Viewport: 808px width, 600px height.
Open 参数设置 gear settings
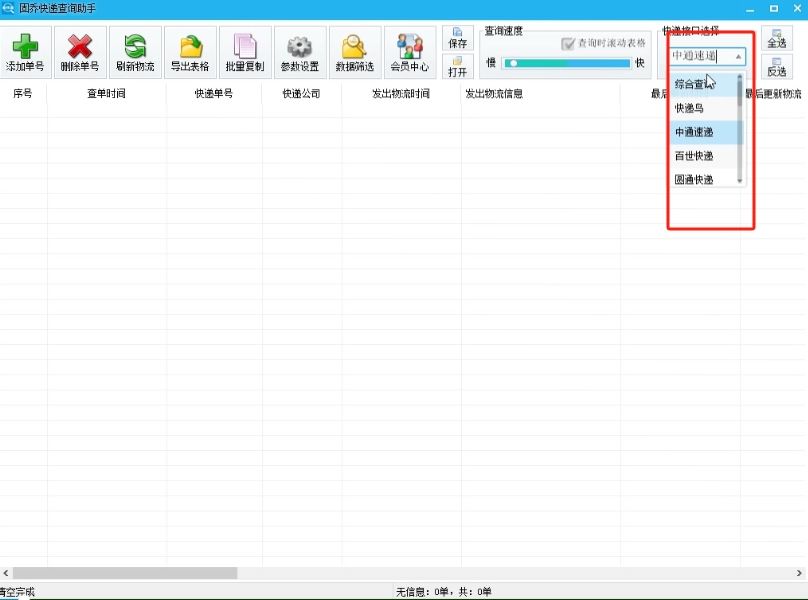click(300, 52)
